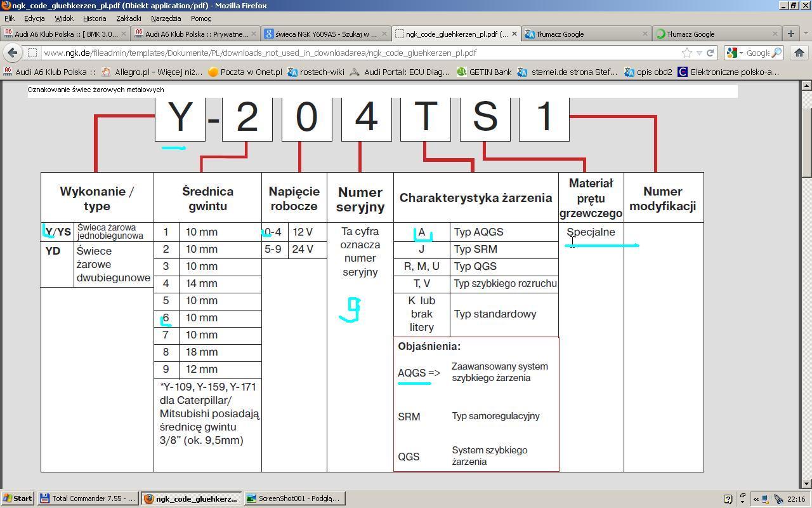Reload the page with the refresh icon
This screenshot has width=812, height=508.
(710, 53)
